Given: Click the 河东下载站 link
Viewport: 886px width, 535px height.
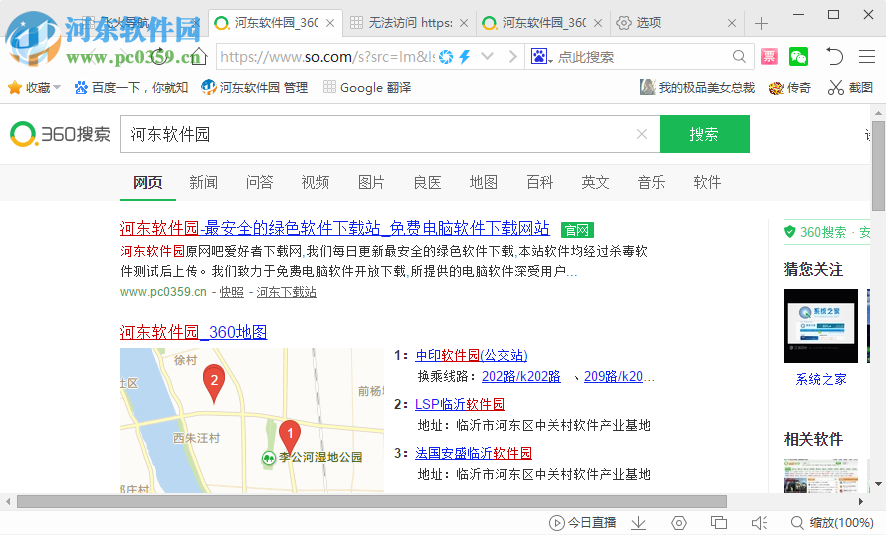Looking at the screenshot, I should pos(286,292).
